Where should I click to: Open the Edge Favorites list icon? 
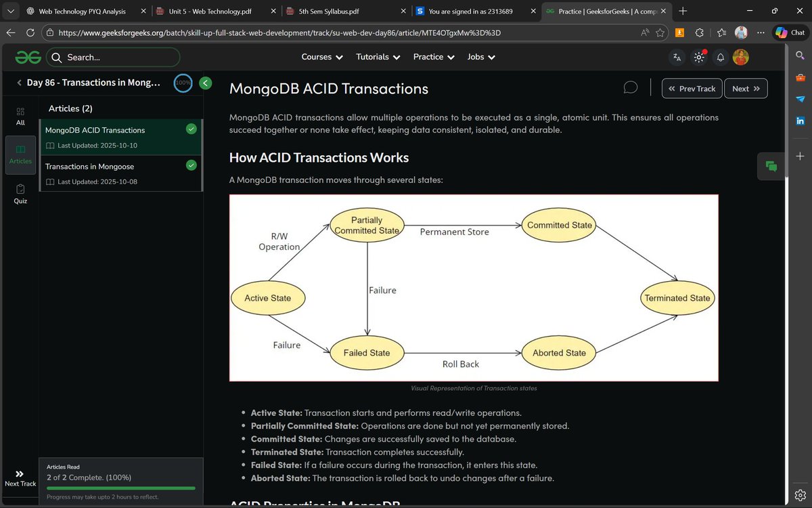(721, 33)
